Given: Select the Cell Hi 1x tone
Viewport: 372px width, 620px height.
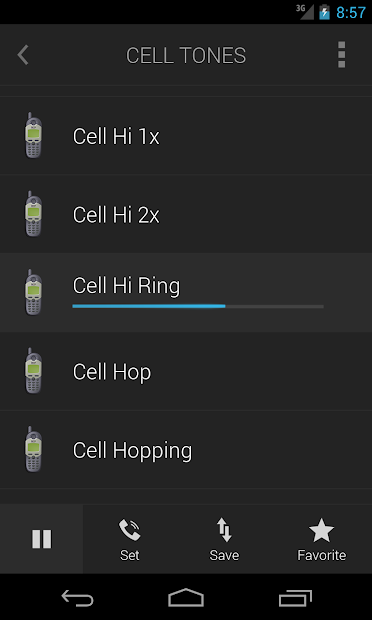Looking at the screenshot, I should (186, 136).
